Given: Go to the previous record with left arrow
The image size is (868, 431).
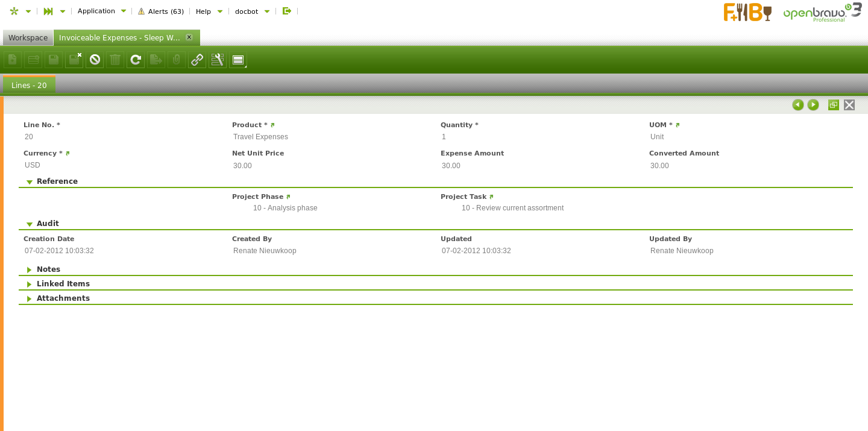Looking at the screenshot, I should tap(797, 105).
